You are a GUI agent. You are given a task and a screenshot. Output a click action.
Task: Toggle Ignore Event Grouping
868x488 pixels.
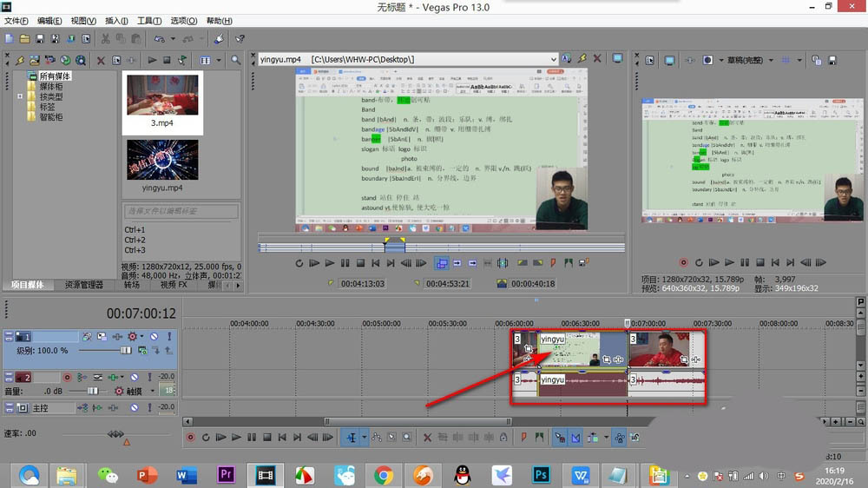click(x=635, y=438)
